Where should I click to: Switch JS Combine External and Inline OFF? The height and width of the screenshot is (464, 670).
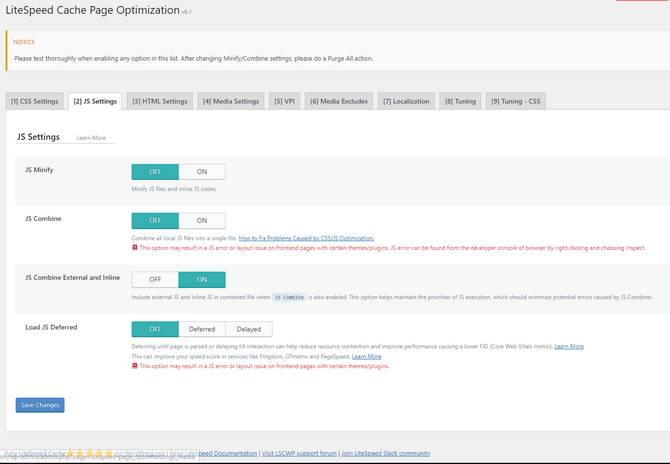coord(155,280)
